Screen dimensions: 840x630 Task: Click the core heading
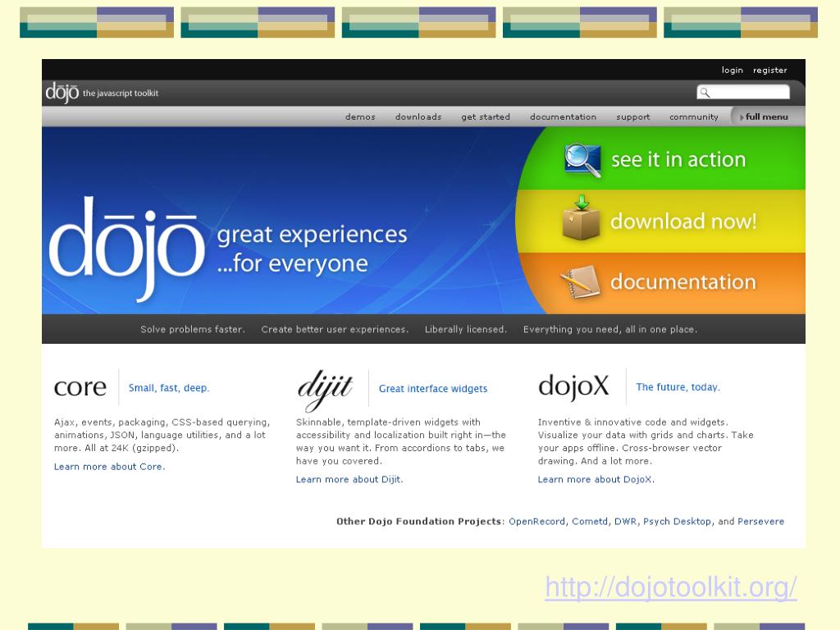point(80,387)
